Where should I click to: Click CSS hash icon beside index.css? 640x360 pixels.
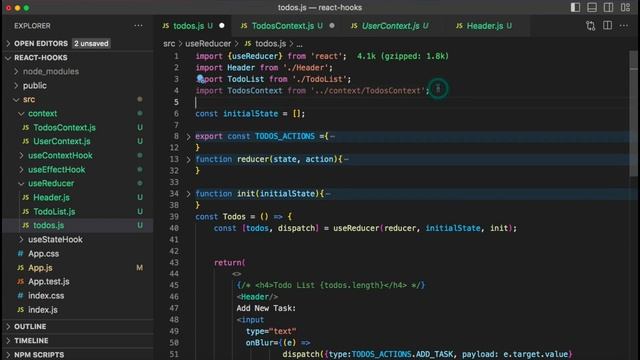(20, 296)
